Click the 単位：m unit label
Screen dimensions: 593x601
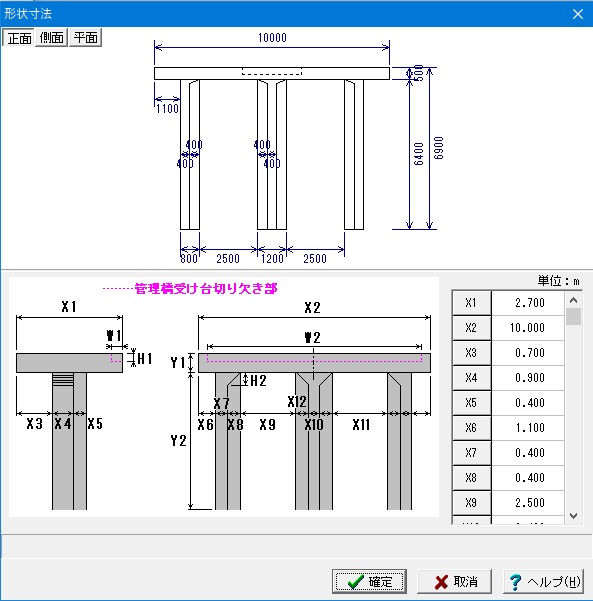click(559, 281)
